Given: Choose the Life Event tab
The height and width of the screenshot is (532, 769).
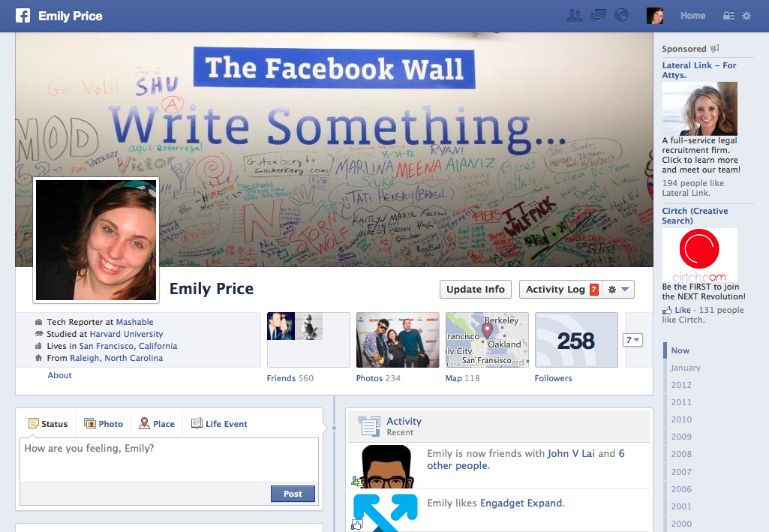Looking at the screenshot, I should 219,424.
